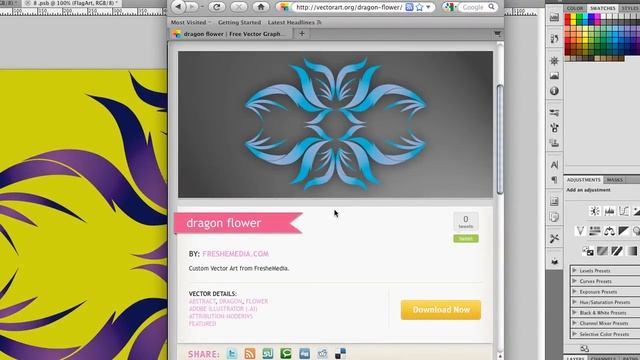640x360 pixels.
Task: Add a Vibrance adjustment
Action: (580, 231)
